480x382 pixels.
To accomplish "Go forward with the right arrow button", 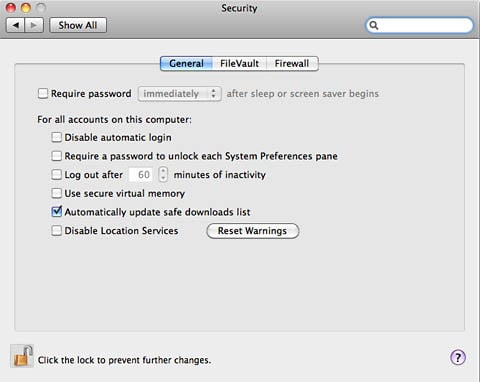I will tap(34, 25).
